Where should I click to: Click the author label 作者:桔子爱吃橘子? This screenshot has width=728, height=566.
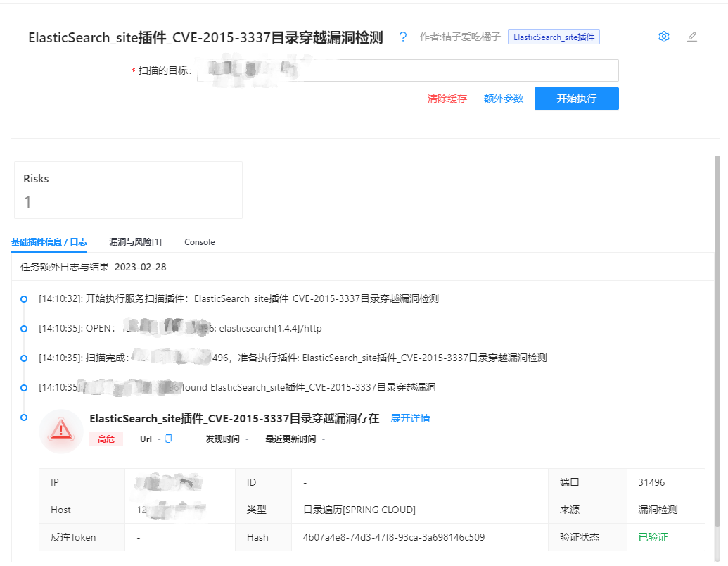point(460,37)
